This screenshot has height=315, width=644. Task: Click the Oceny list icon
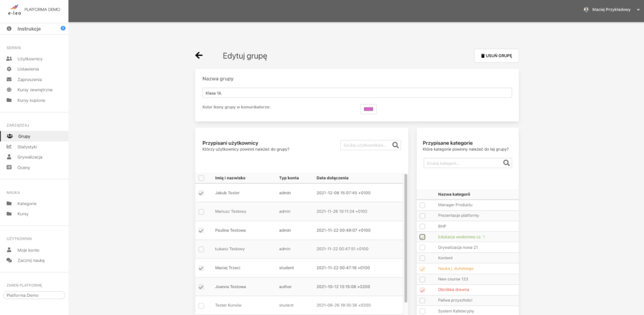pyautogui.click(x=9, y=167)
